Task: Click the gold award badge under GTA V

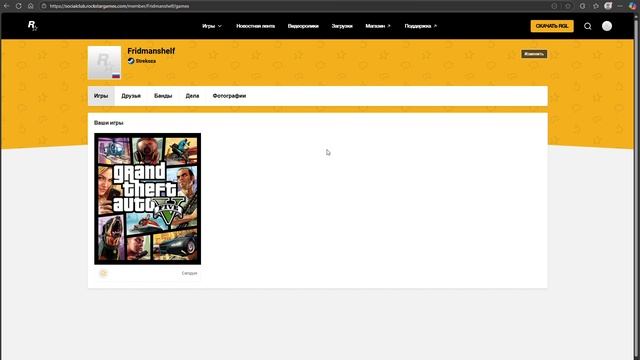Action: (x=103, y=273)
